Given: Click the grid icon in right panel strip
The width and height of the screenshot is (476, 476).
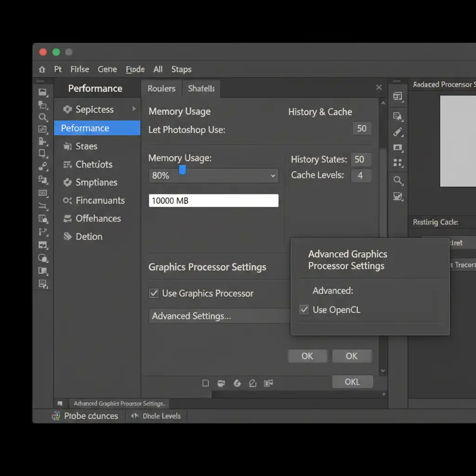Looking at the screenshot, I should pos(398,163).
